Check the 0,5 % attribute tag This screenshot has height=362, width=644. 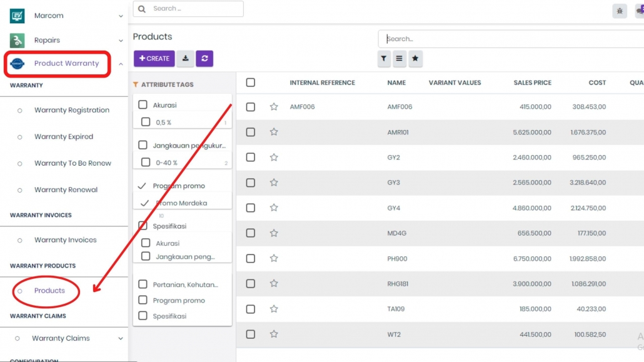(x=146, y=122)
